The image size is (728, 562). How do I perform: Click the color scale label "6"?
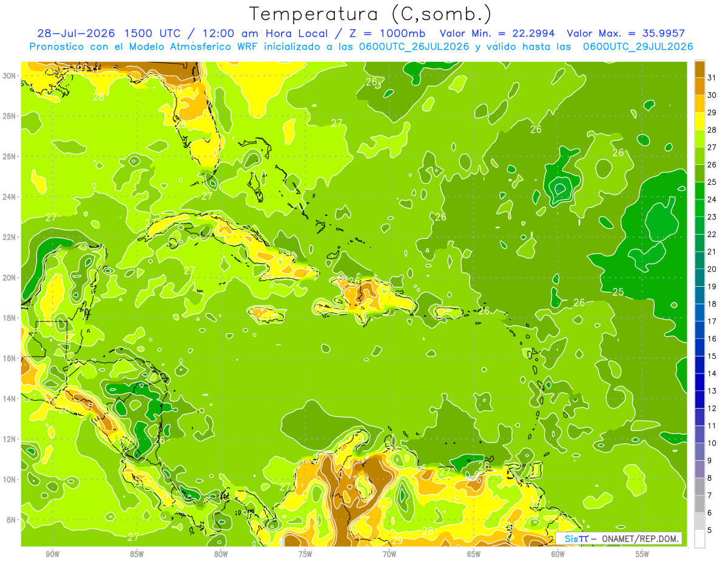click(710, 513)
